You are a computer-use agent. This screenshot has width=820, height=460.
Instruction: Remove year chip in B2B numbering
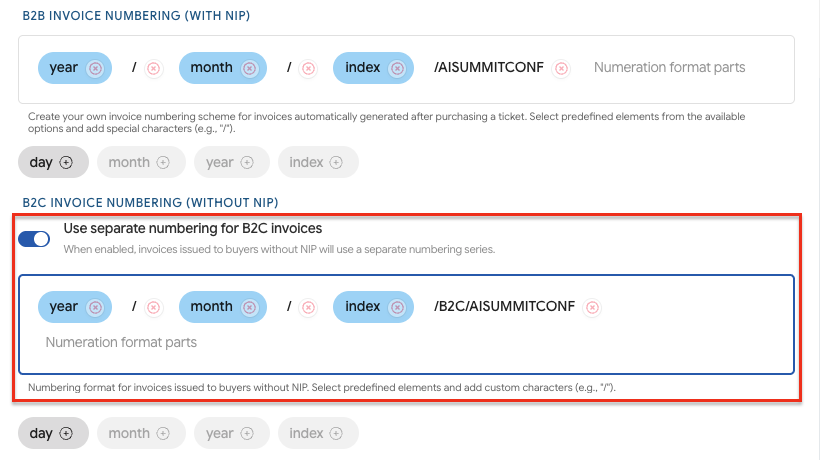click(95, 68)
